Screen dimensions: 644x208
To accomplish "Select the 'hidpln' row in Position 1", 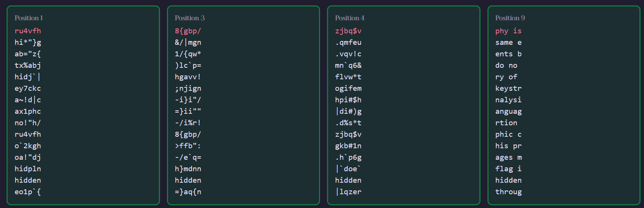I will point(28,169).
